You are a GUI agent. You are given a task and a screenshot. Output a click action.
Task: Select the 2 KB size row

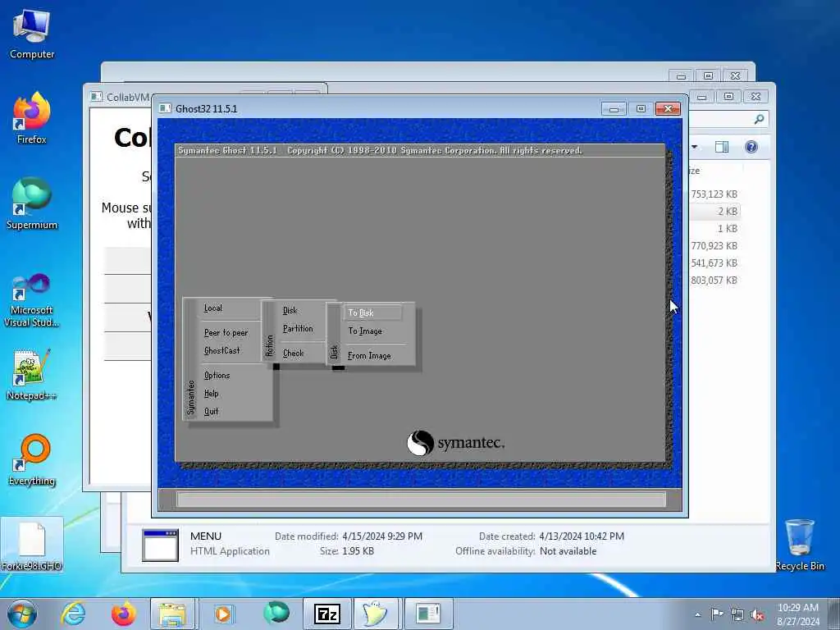pos(714,211)
